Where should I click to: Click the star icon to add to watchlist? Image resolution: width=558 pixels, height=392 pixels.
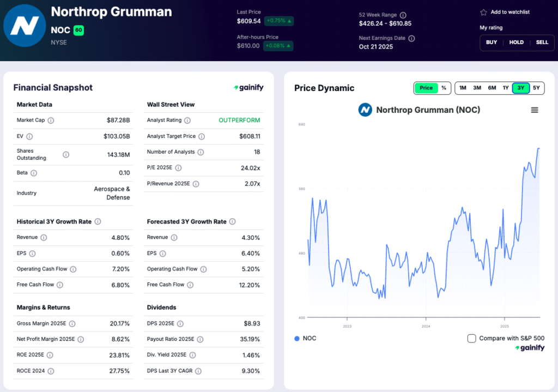pos(483,12)
